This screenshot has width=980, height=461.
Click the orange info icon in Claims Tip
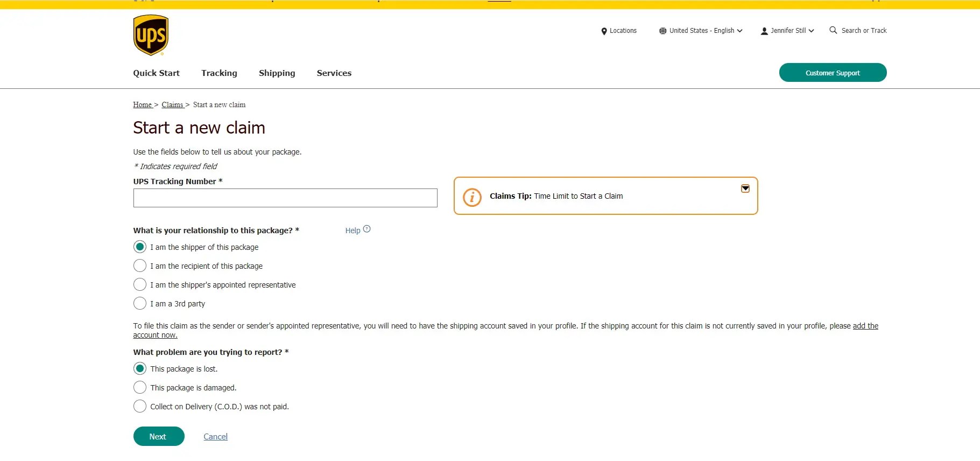[x=472, y=197]
